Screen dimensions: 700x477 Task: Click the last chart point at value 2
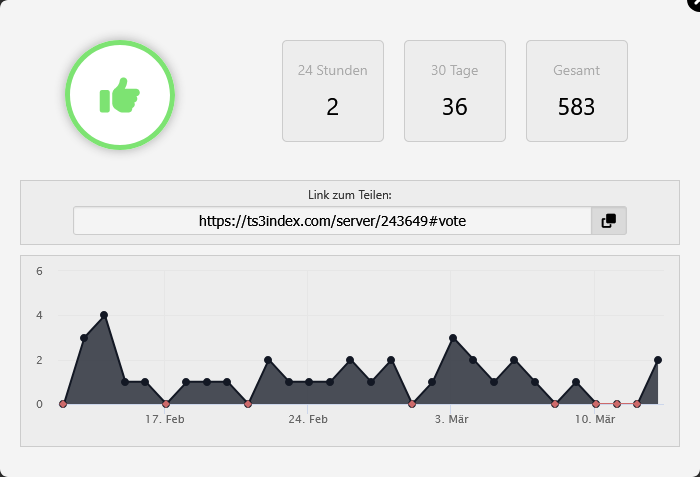[658, 360]
